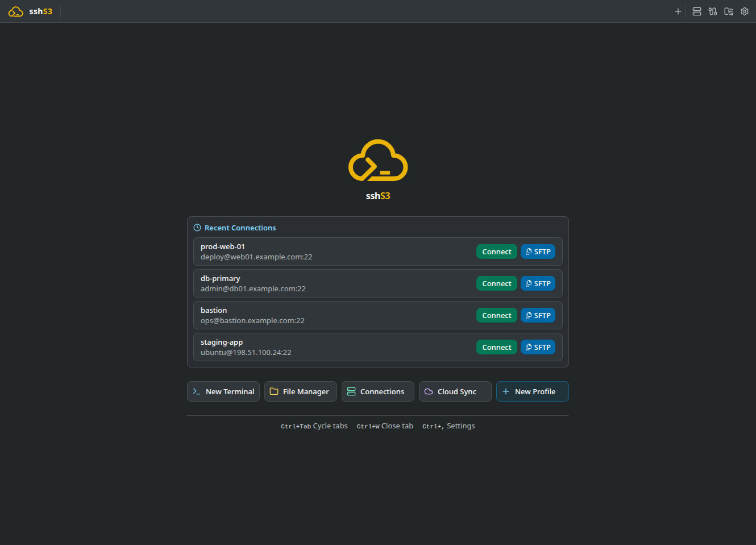The height and width of the screenshot is (545, 756).
Task: Open SFTP for bastion
Action: point(538,315)
